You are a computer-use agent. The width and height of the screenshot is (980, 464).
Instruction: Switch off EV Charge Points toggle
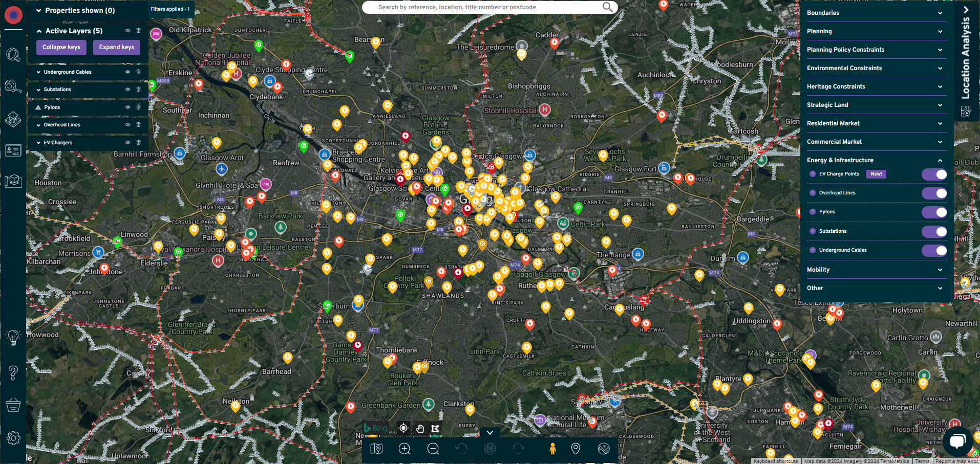click(x=934, y=174)
